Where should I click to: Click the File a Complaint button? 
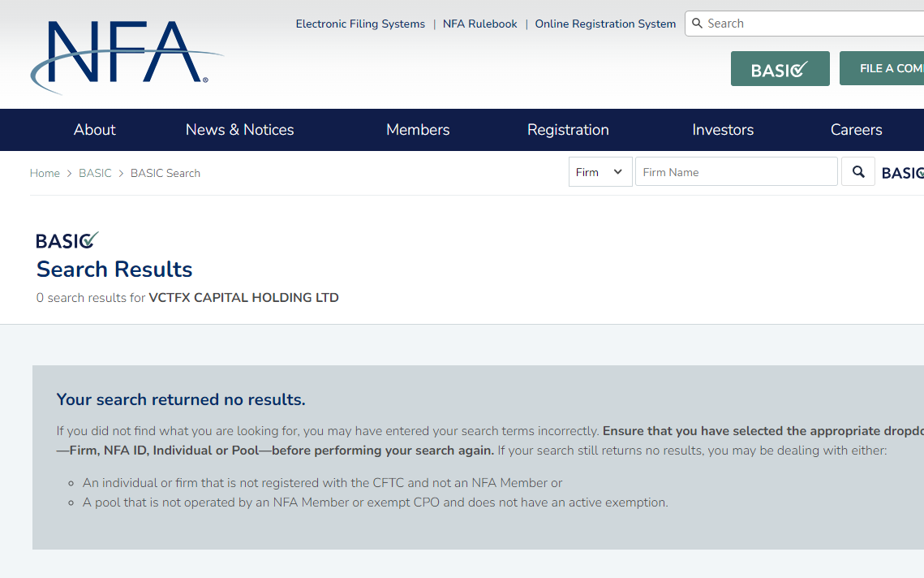pos(882,68)
